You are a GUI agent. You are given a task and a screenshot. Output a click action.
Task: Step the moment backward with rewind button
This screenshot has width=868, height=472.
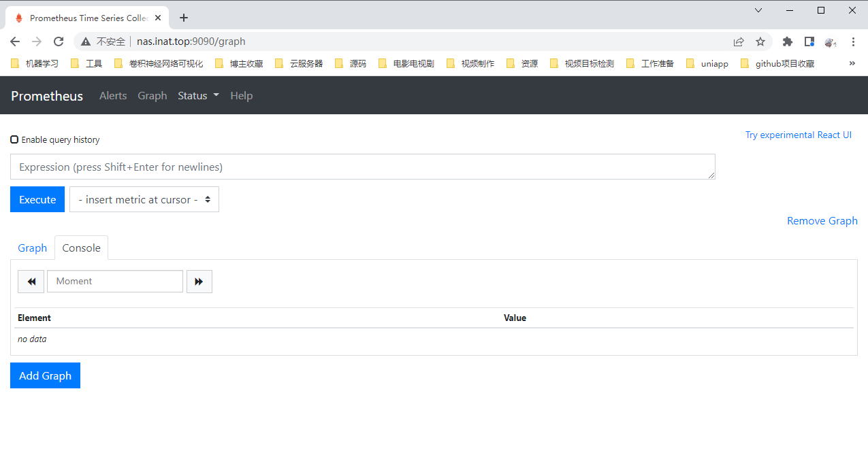31,282
